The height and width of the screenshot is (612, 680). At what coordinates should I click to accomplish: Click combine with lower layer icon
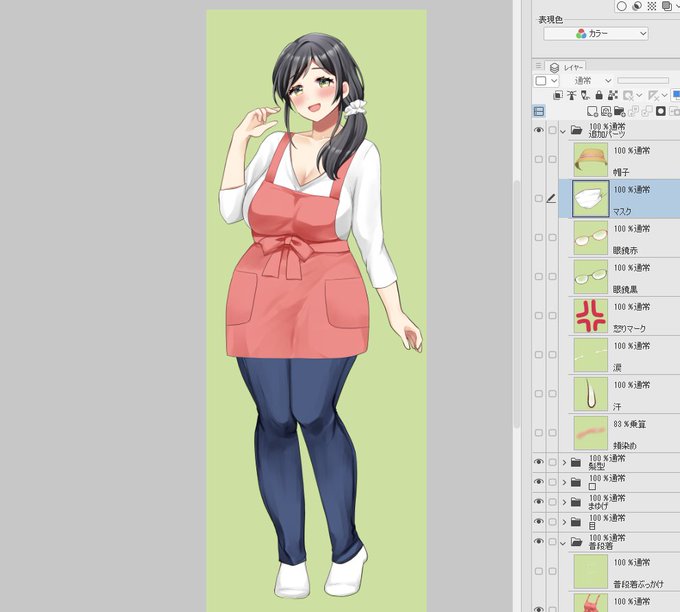pyautogui.click(x=647, y=111)
